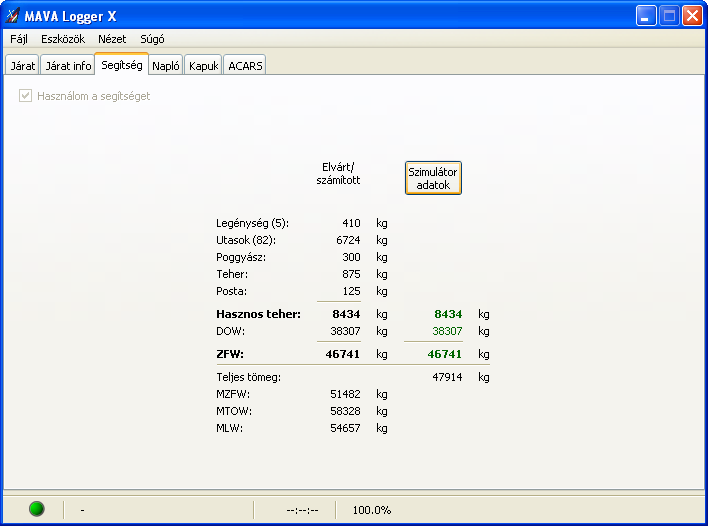Image resolution: width=708 pixels, height=526 pixels.
Task: Click the MZFW value 51482
Action: 345,394
